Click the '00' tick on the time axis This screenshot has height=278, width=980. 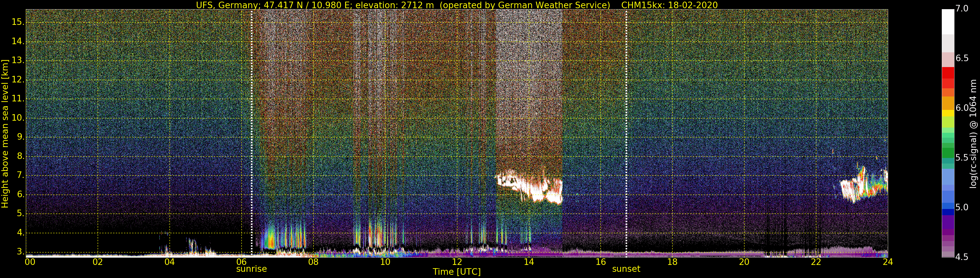point(30,262)
